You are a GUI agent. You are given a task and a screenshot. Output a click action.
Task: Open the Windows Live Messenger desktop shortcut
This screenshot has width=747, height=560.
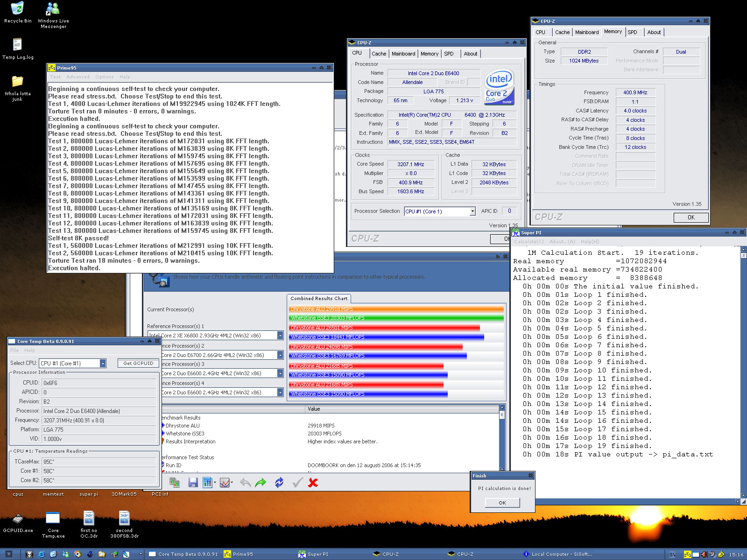coord(53,15)
